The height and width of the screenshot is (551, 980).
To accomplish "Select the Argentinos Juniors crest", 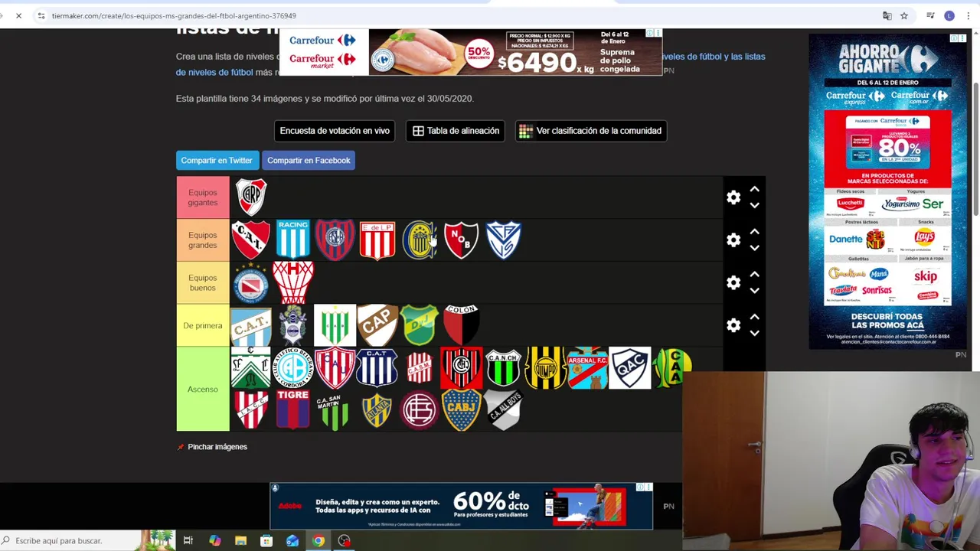I will point(250,282).
